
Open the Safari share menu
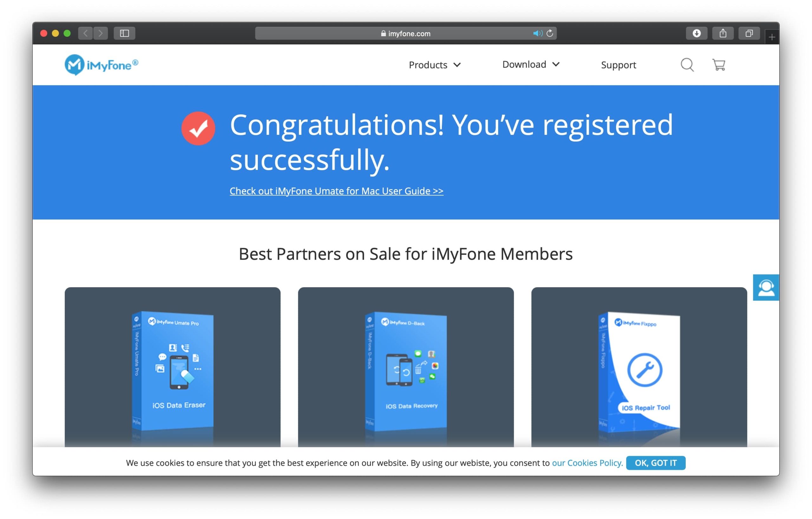723,33
